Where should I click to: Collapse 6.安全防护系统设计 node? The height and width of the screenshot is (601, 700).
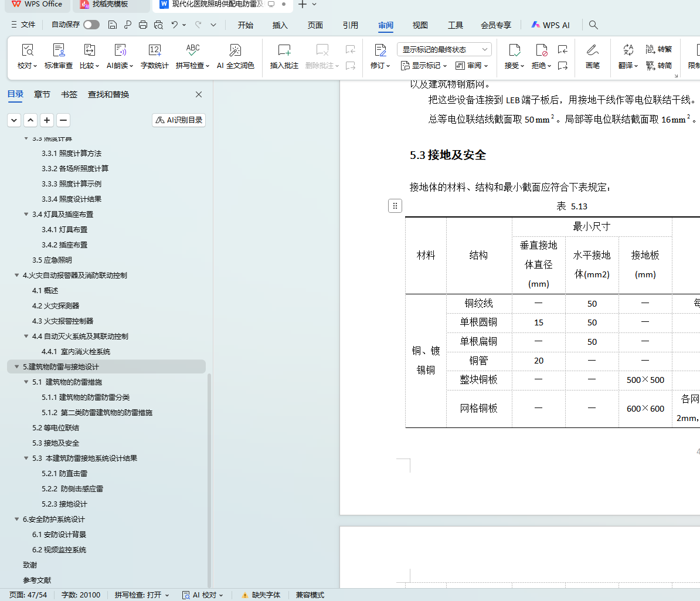(16, 519)
